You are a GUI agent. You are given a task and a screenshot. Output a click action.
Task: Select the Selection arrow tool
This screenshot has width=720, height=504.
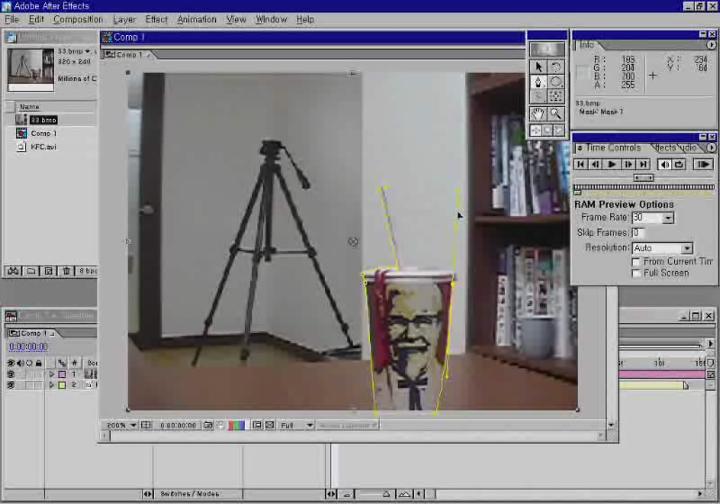tap(539, 67)
